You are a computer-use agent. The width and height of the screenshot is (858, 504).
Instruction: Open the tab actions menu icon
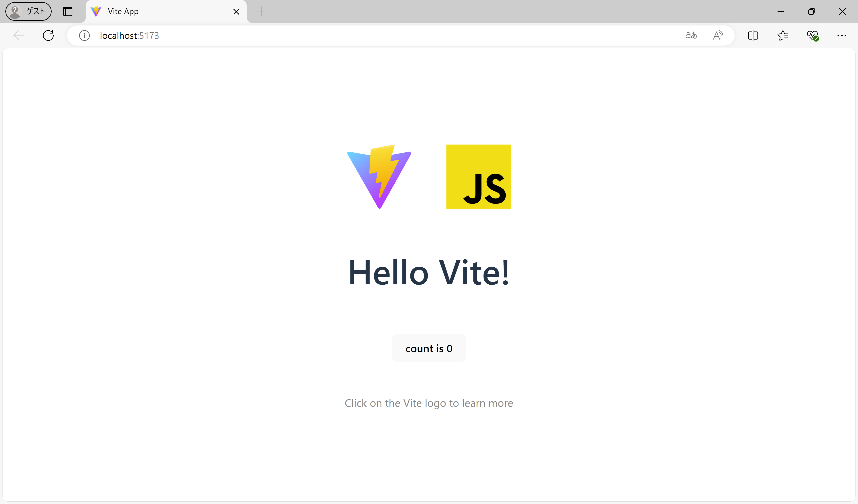coord(68,11)
